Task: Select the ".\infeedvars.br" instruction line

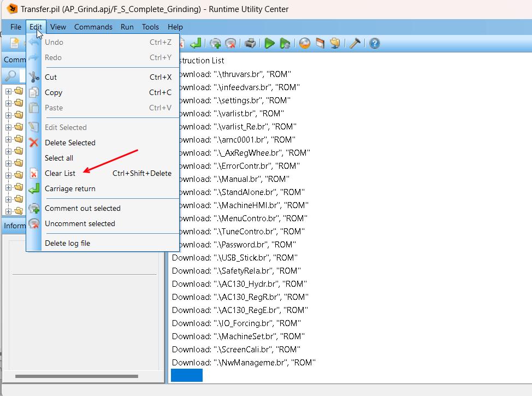Action: [x=240, y=87]
